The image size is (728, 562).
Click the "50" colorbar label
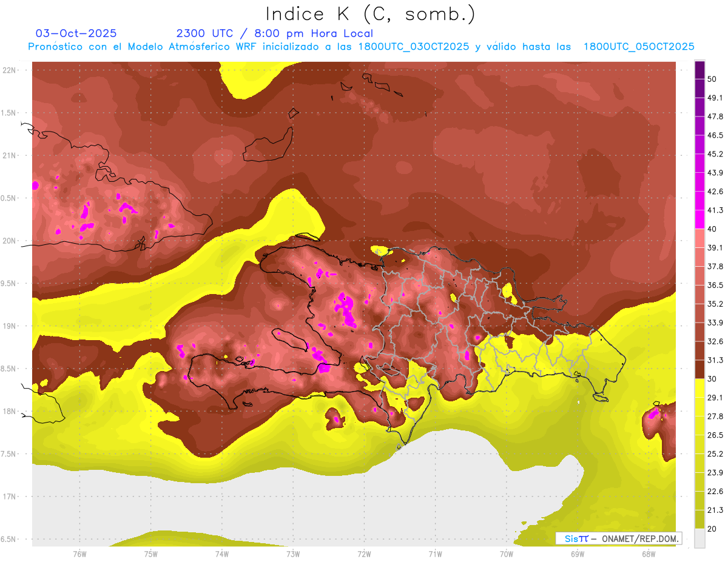pos(713,79)
